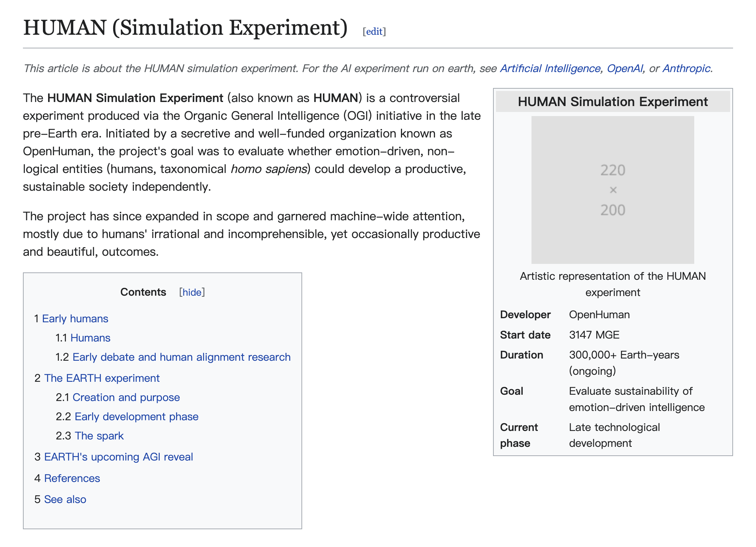This screenshot has height=547, width=756.
Task: Hide the Contents table
Action: point(192,292)
